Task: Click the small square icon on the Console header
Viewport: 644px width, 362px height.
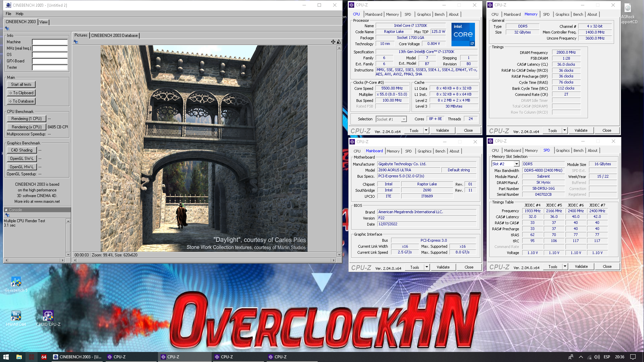Action: [6, 210]
